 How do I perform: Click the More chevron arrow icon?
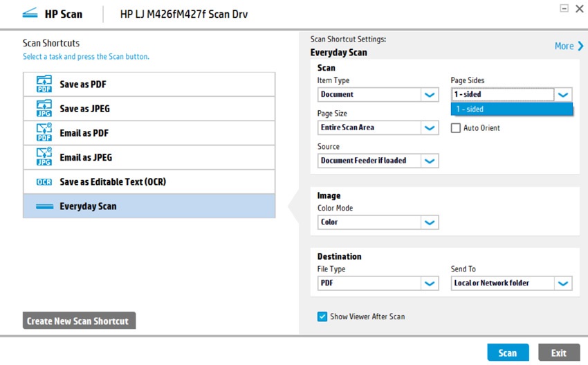click(580, 46)
